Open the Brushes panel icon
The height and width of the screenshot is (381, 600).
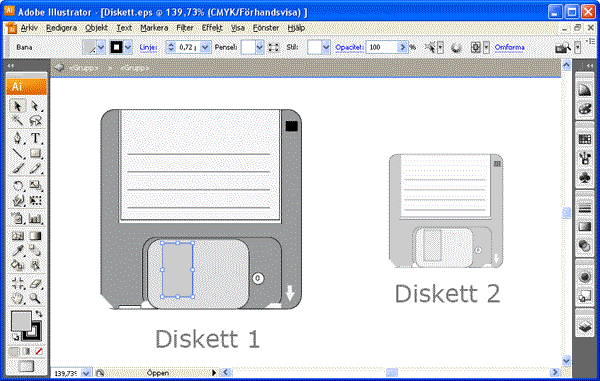click(585, 158)
